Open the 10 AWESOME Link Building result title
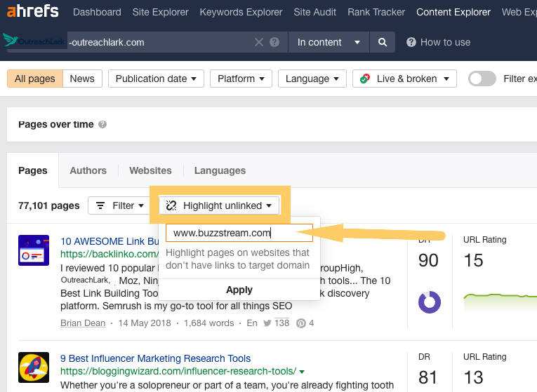This screenshot has height=392, width=537. (x=110, y=241)
